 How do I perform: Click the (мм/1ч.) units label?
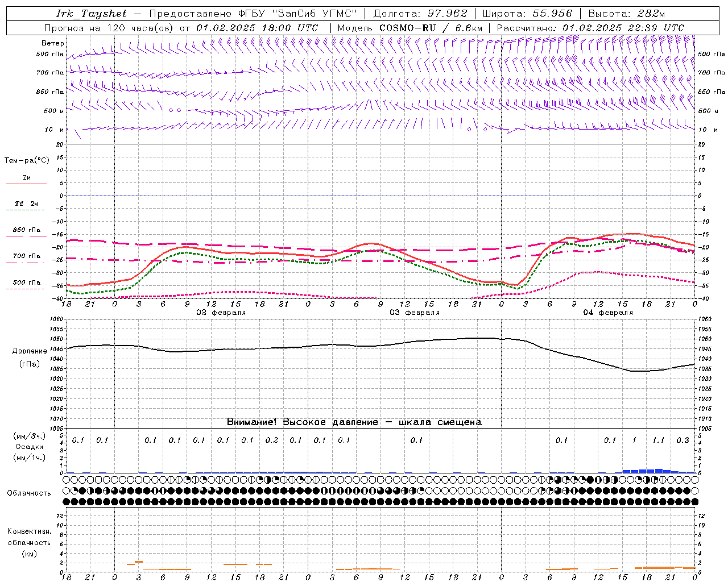29,458
